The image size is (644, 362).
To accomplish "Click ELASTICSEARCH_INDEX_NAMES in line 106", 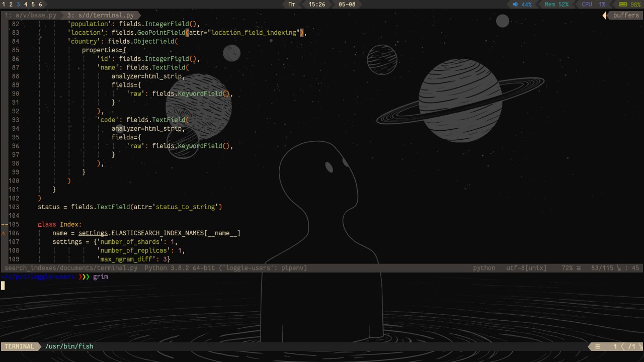I will click(157, 233).
